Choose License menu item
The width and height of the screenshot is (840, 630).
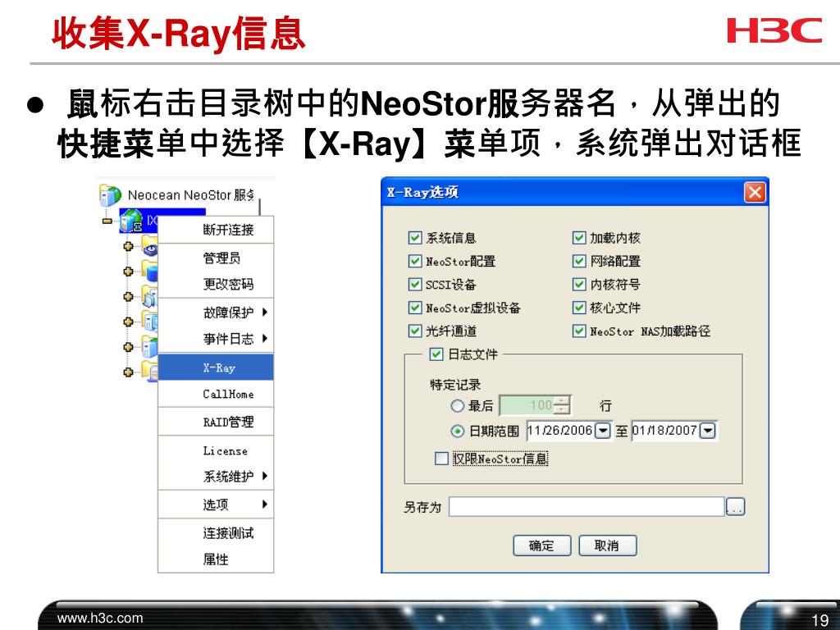[x=216, y=451]
